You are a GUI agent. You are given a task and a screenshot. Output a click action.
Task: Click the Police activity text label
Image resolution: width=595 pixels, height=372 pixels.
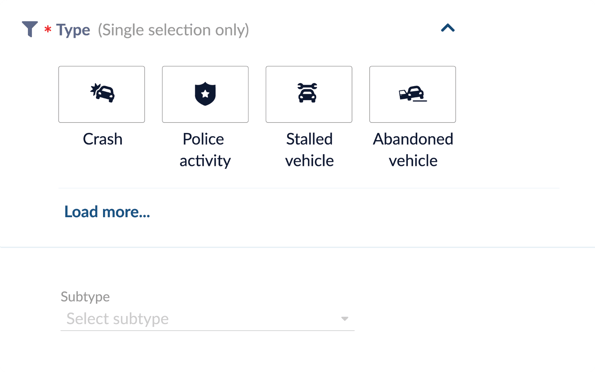205,150
